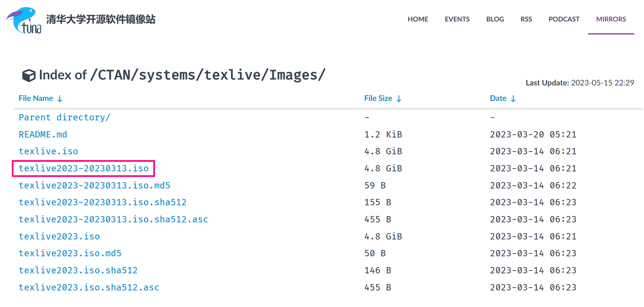The image size is (644, 307).
Task: Open texlive2023.iso.md5 link
Action: (70, 253)
